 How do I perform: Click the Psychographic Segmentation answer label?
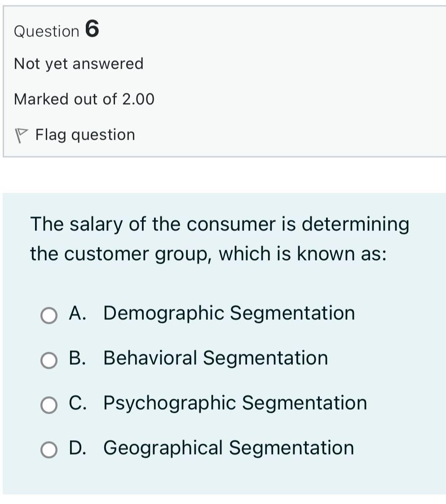tap(235, 403)
